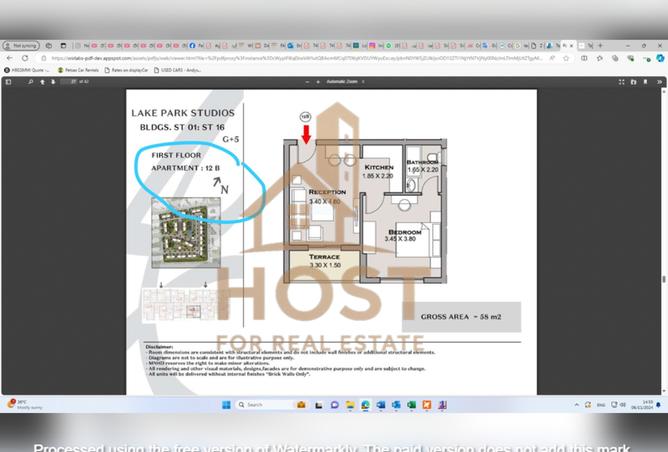The height and width of the screenshot is (452, 668).
Task: Click the browser address bar URL
Action: 296,58
